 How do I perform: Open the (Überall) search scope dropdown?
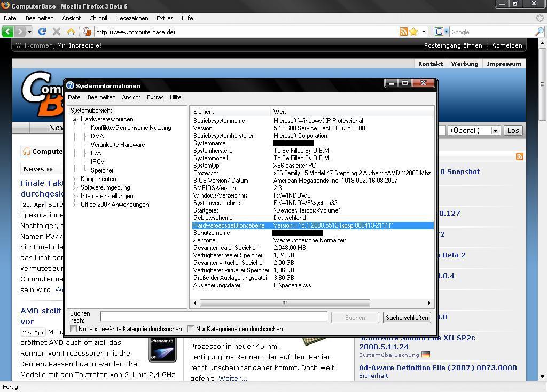pyautogui.click(x=474, y=130)
